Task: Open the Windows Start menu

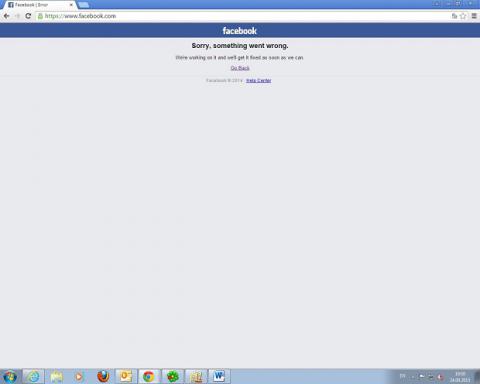Action: click(x=10, y=377)
